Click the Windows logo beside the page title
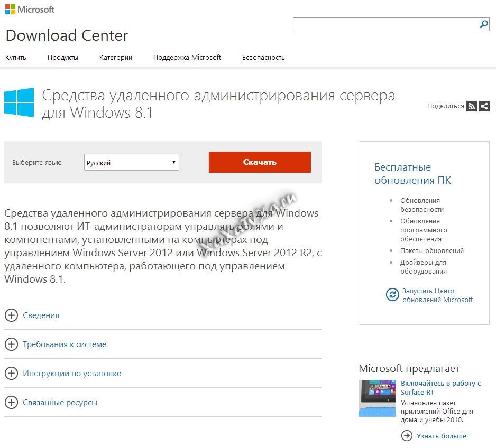The image size is (496, 448). coord(19,102)
